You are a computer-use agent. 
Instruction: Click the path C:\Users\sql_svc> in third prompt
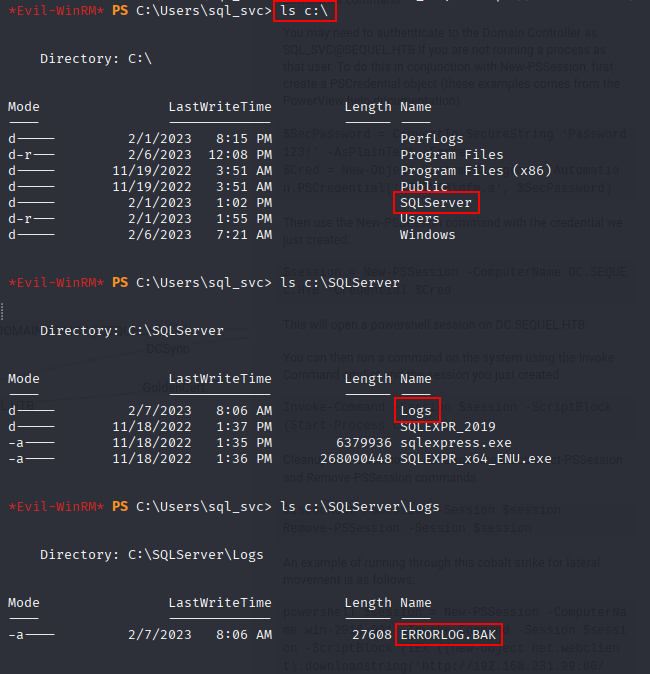click(x=204, y=506)
